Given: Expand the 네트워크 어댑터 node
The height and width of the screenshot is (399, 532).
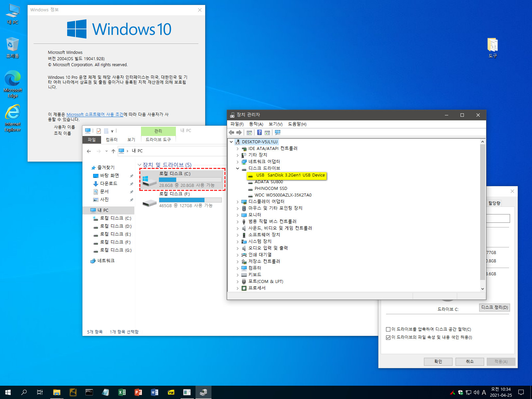Looking at the screenshot, I should [238, 162].
